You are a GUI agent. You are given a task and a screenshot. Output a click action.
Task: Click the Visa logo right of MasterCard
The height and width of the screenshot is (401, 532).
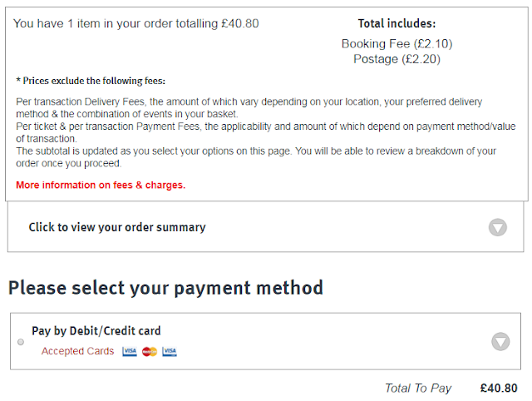pyautogui.click(x=170, y=351)
